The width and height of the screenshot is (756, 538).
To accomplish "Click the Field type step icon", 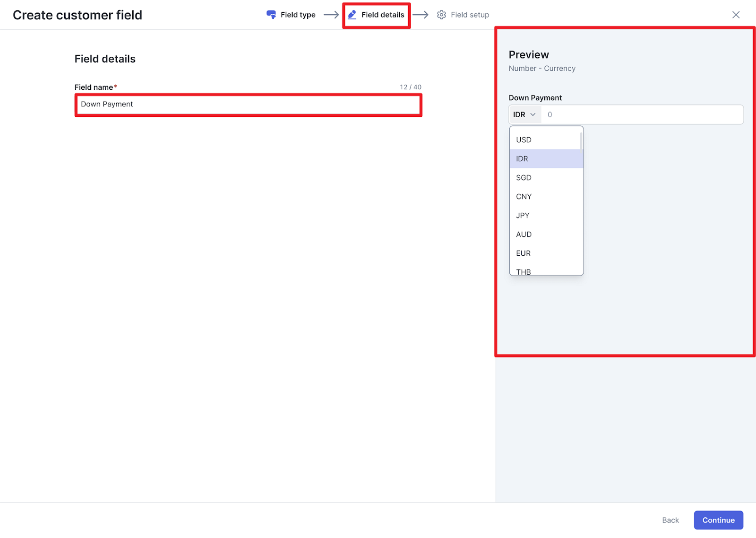I will [x=271, y=15].
